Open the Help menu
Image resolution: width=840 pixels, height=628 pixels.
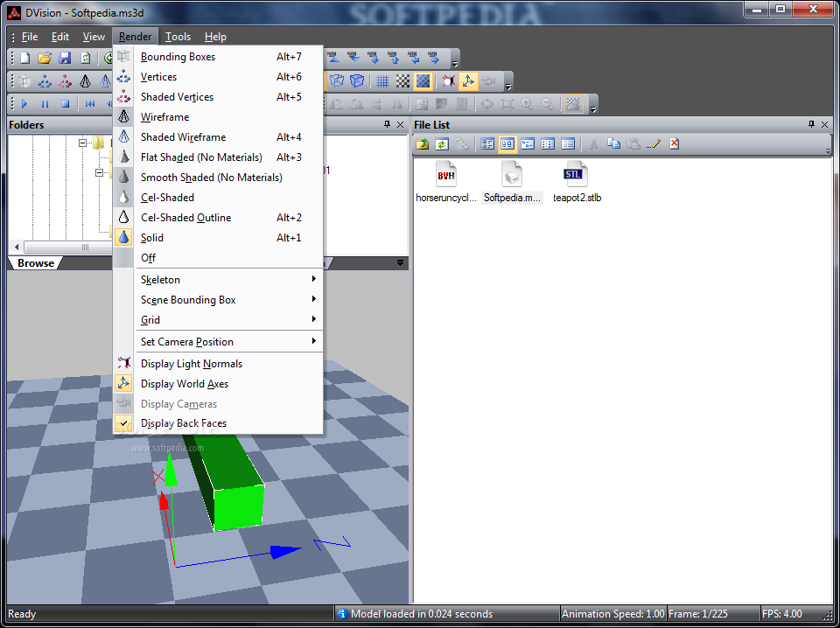tap(215, 37)
